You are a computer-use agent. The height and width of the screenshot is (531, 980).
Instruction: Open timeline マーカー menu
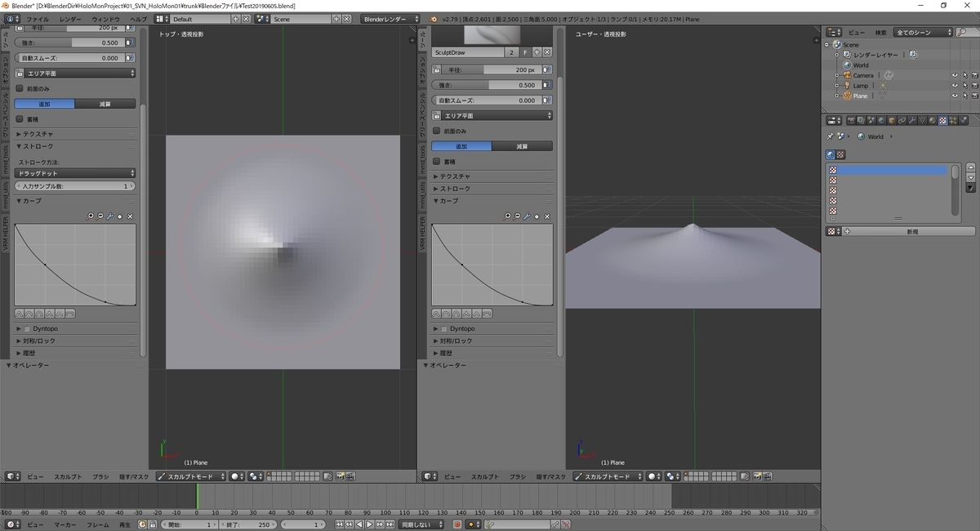coord(65,524)
